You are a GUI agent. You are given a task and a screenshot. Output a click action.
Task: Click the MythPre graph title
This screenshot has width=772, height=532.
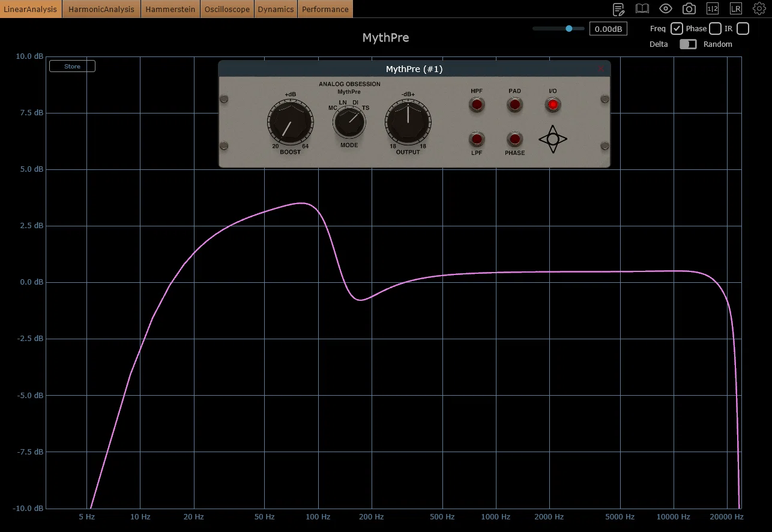click(386, 38)
